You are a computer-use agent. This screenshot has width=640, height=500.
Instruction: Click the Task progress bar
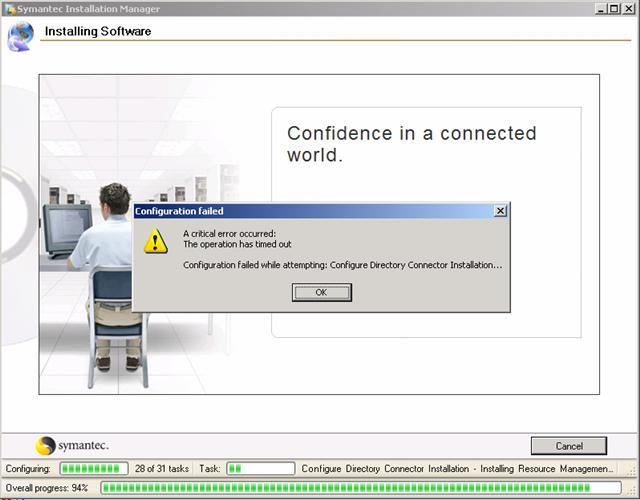[x=260, y=468]
